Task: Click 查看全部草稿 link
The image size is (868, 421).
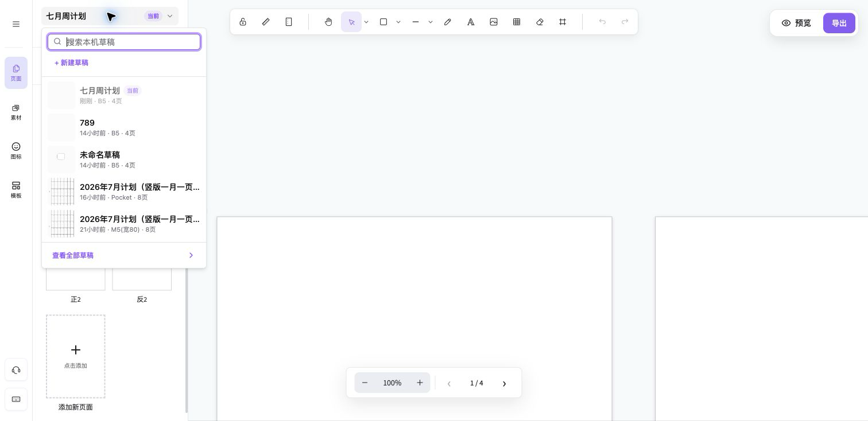Action: point(73,255)
